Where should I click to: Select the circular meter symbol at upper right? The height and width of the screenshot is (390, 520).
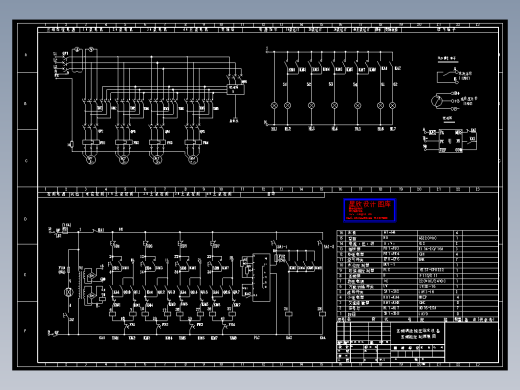click(x=437, y=101)
